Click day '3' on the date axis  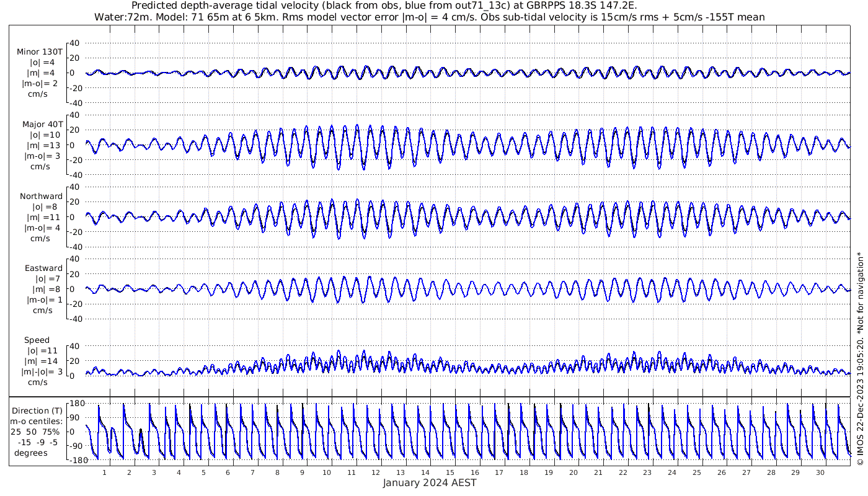(x=154, y=472)
